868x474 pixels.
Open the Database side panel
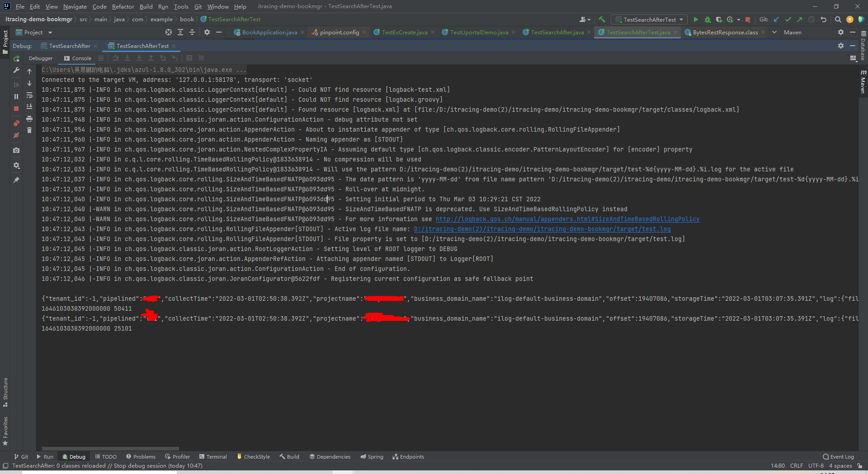(863, 46)
